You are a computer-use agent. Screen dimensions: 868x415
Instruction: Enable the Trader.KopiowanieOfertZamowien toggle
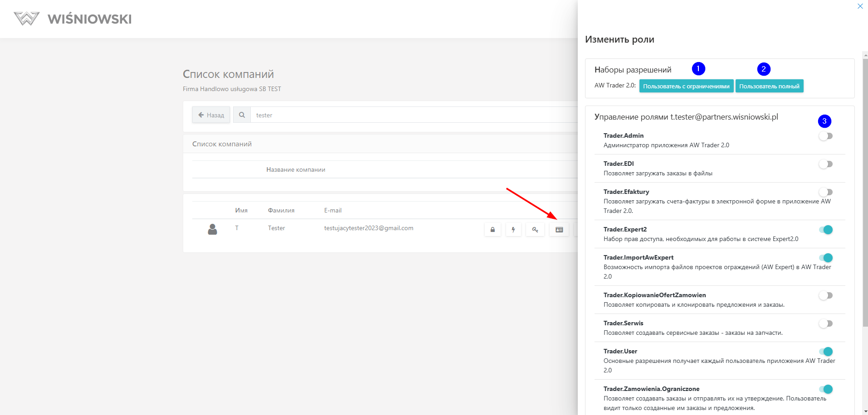(826, 295)
